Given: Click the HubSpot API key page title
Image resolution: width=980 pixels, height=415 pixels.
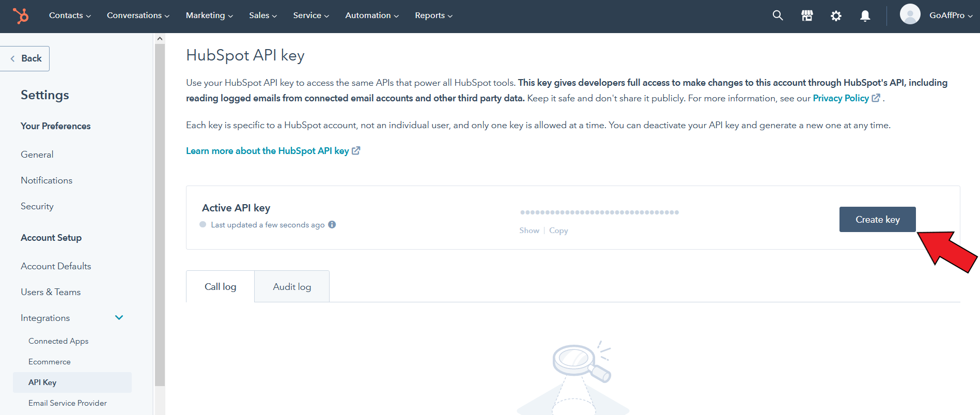Looking at the screenshot, I should click(245, 55).
